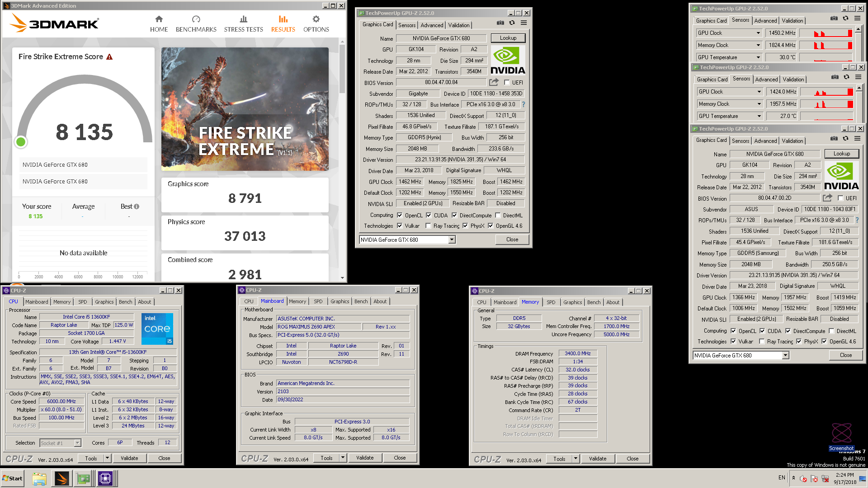Screen dimensions: 868x488
Task: Expand Memory Clock dropdown in top GPU-Z Sensors
Action: click(x=758, y=45)
